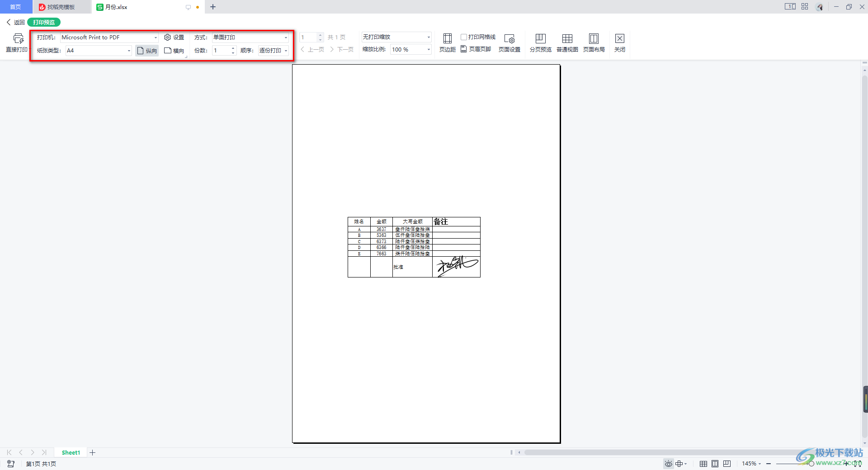Click the display-mode icon in the 月份.xlsx tab
868x470 pixels.
point(188,7)
